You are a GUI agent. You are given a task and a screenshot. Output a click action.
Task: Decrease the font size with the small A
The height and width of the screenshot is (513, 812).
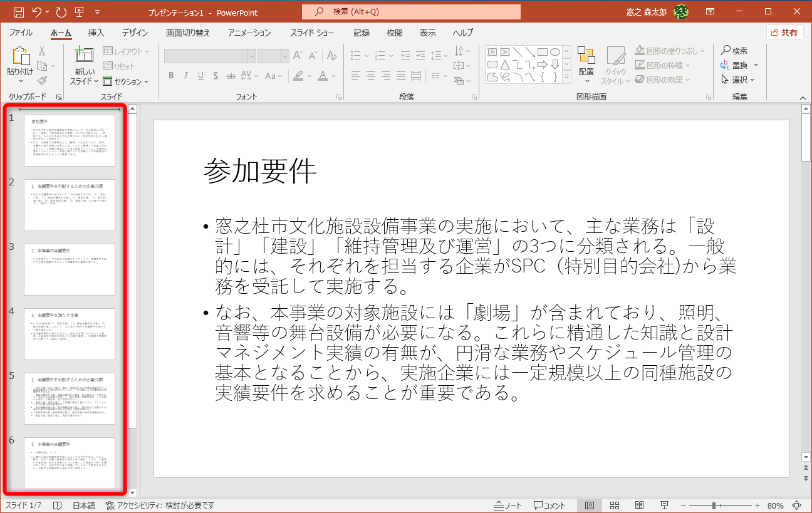coord(312,56)
